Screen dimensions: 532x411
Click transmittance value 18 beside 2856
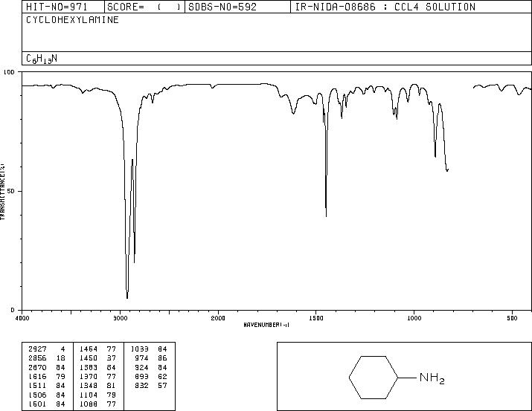tap(60, 357)
